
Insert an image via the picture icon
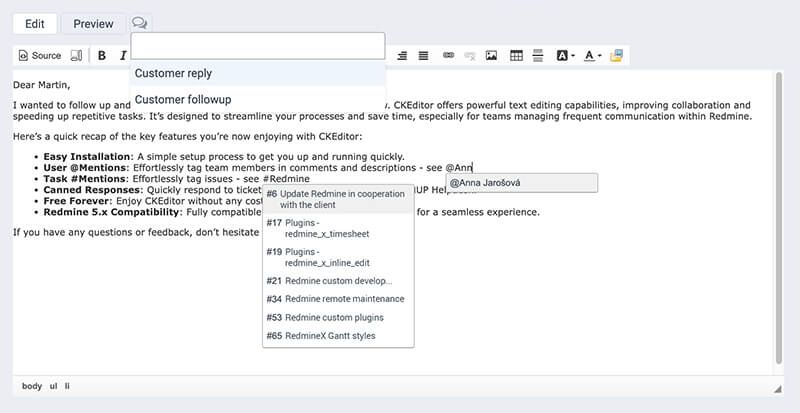(x=491, y=56)
